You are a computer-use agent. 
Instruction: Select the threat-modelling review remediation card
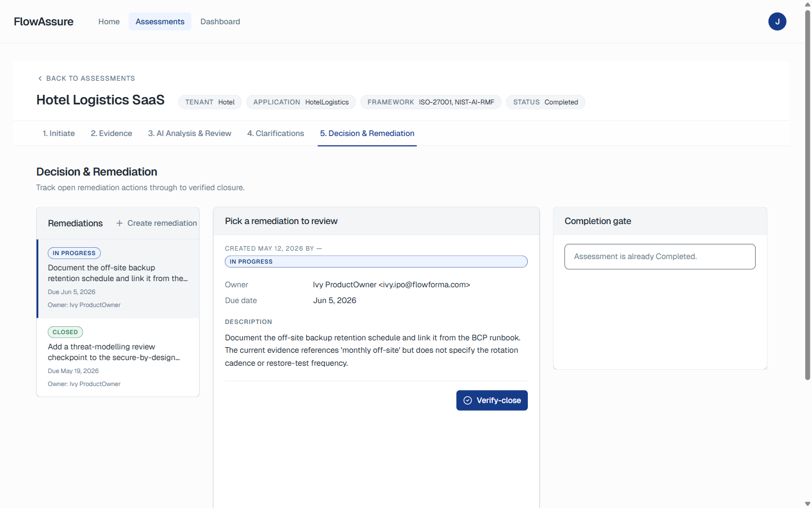[118, 358]
